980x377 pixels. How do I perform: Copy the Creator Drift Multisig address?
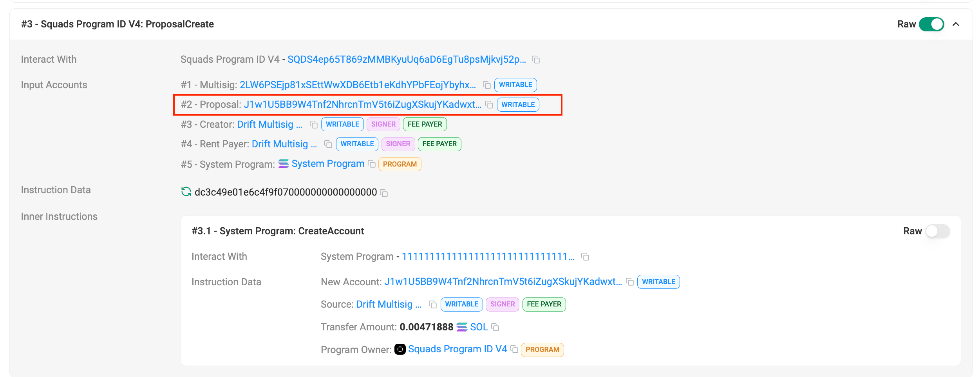(x=314, y=125)
